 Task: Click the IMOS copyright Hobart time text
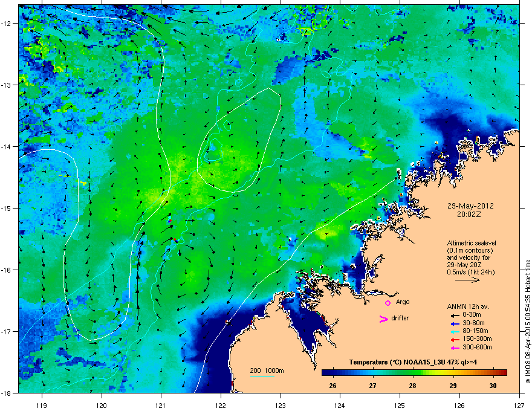(x=528, y=322)
